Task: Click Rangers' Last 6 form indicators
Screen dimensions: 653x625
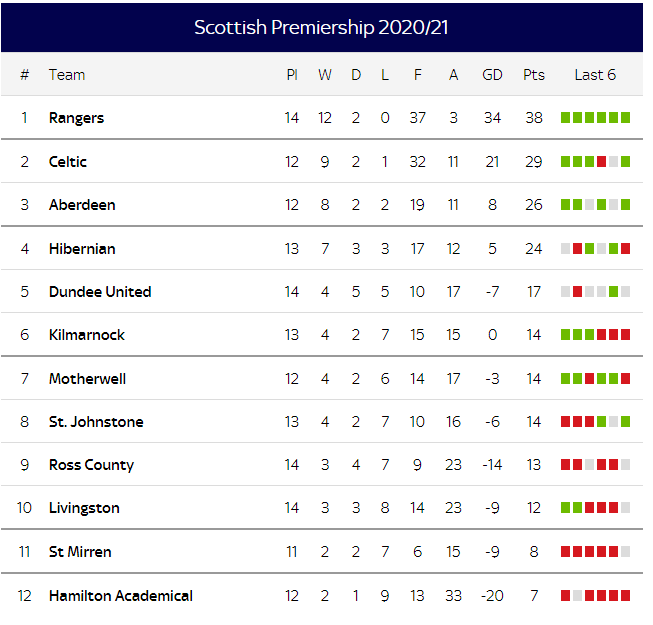Action: tap(595, 118)
